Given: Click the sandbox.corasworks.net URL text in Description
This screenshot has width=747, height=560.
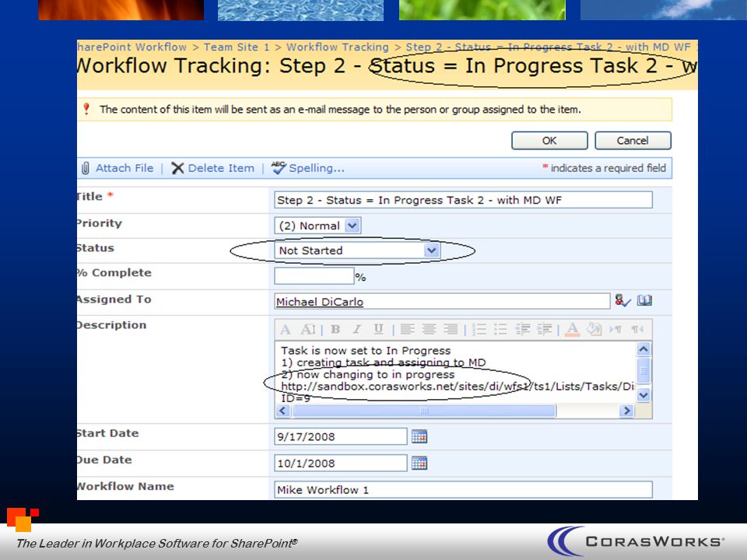Looking at the screenshot, I should click(x=458, y=387).
